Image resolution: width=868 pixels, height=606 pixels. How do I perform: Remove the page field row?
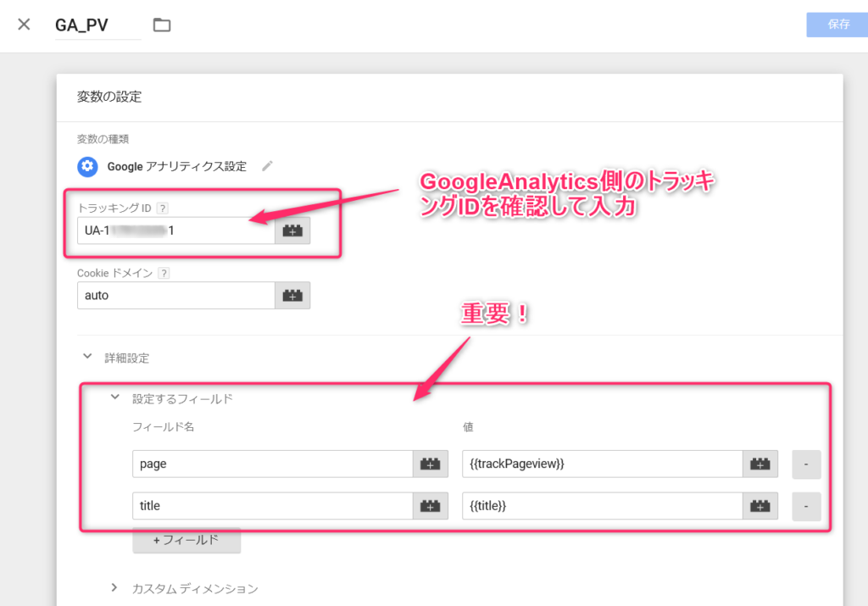(806, 464)
